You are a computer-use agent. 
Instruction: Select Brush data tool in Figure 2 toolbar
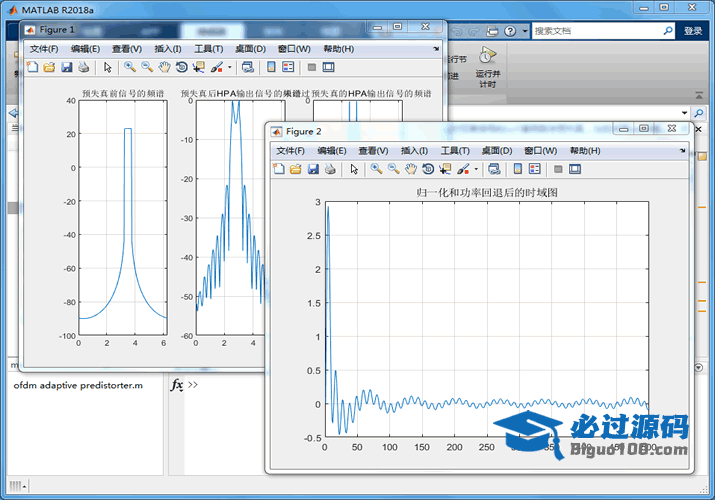coord(463,169)
